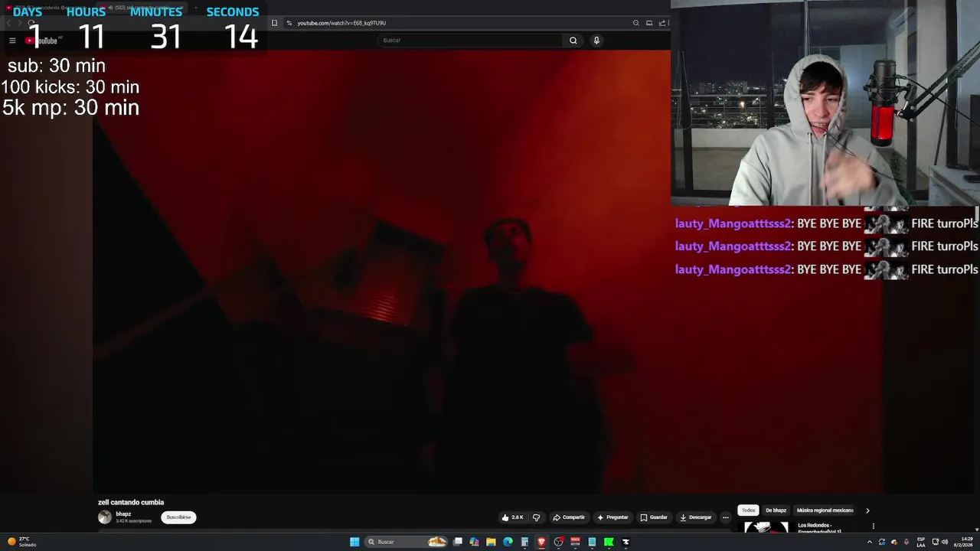Open the Windows Start menu
Image resolution: width=980 pixels, height=551 pixels.
pyautogui.click(x=354, y=542)
